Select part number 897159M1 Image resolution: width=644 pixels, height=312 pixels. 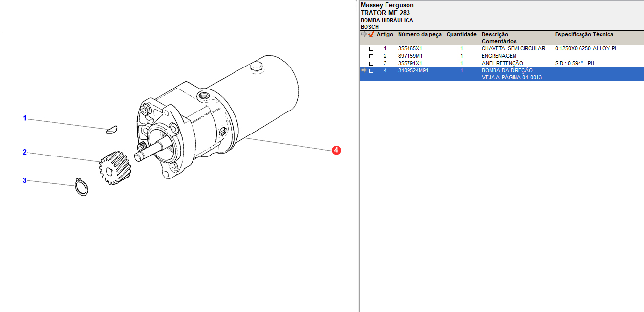click(x=410, y=56)
